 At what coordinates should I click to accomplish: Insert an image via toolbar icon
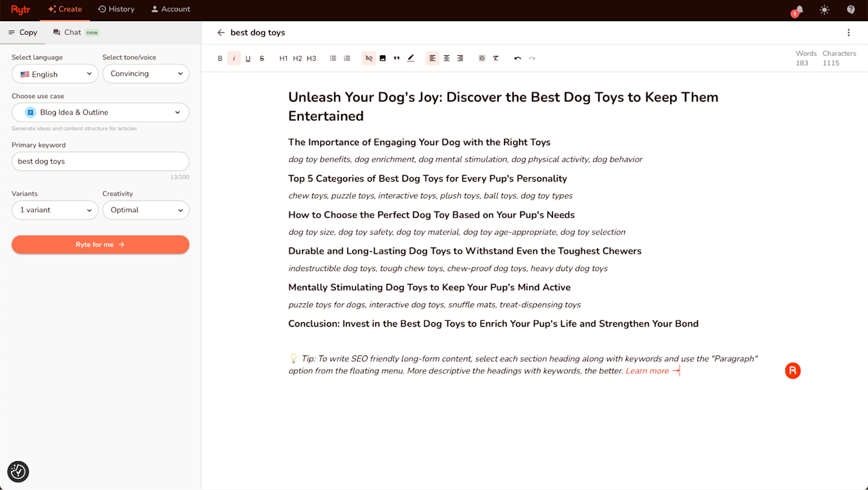(383, 58)
